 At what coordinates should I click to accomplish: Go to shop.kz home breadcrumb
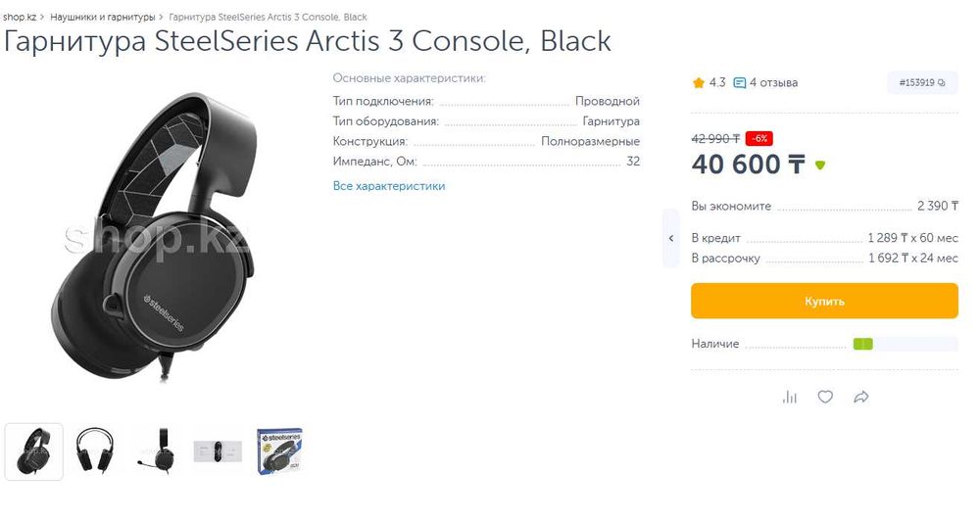tap(20, 18)
